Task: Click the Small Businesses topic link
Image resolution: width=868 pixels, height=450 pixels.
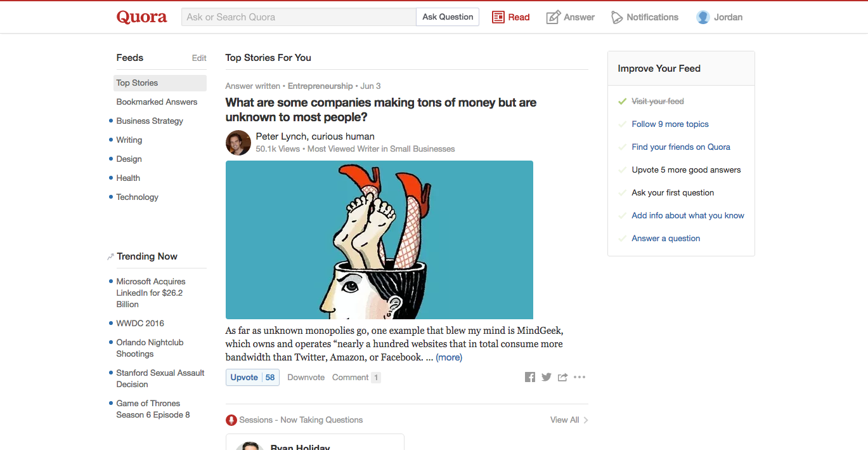Action: [x=422, y=149]
